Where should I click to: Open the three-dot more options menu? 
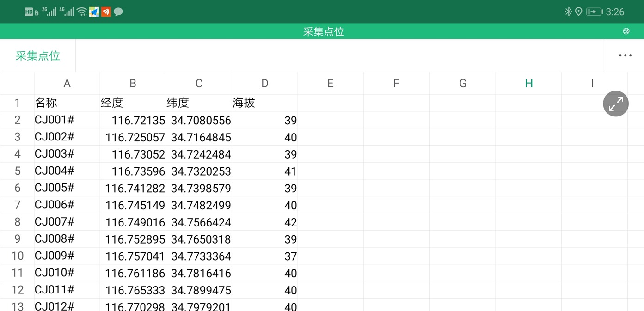[x=625, y=55]
